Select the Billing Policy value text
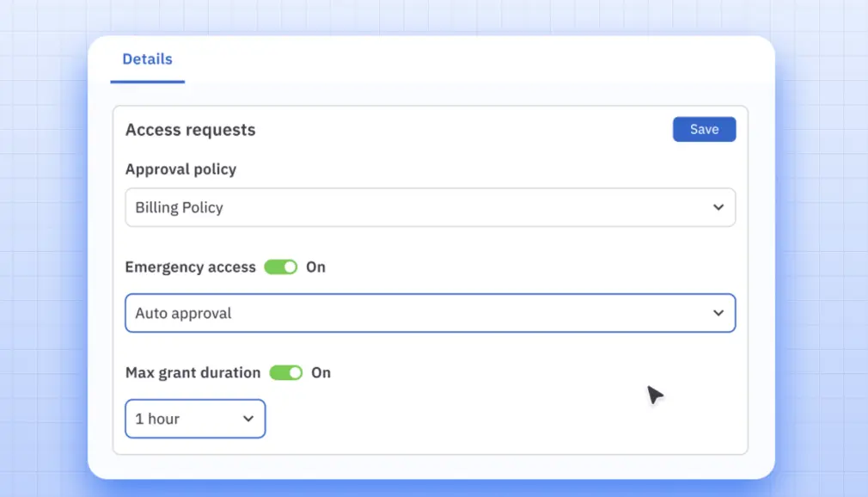The height and width of the screenshot is (497, 868). click(179, 207)
